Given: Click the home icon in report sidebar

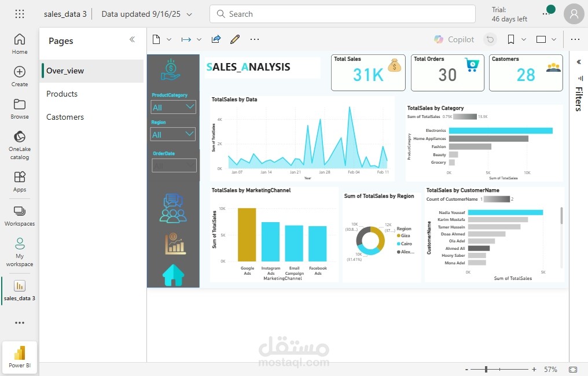Looking at the screenshot, I should [173, 275].
